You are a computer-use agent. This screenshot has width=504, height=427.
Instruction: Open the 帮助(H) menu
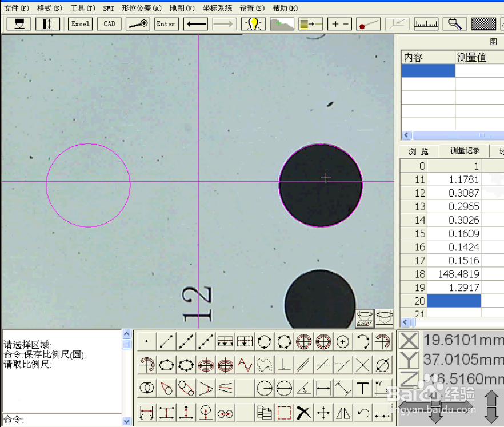pyautogui.click(x=285, y=8)
